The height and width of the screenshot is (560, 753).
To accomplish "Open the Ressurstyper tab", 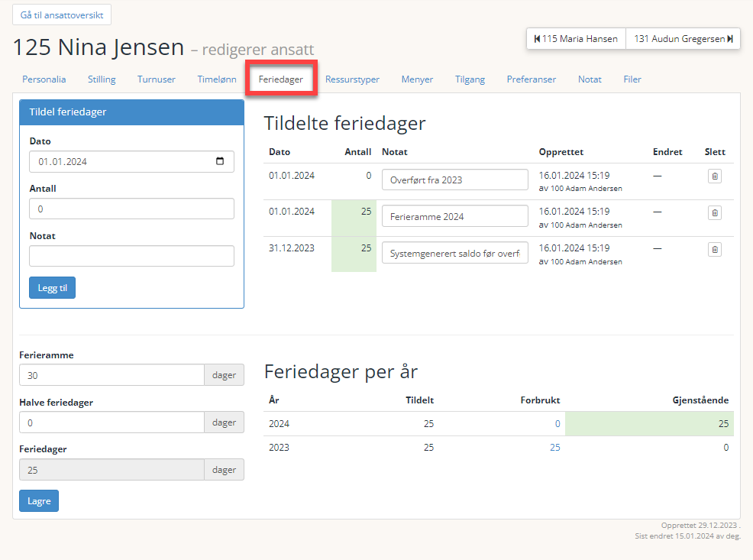I will click(352, 79).
